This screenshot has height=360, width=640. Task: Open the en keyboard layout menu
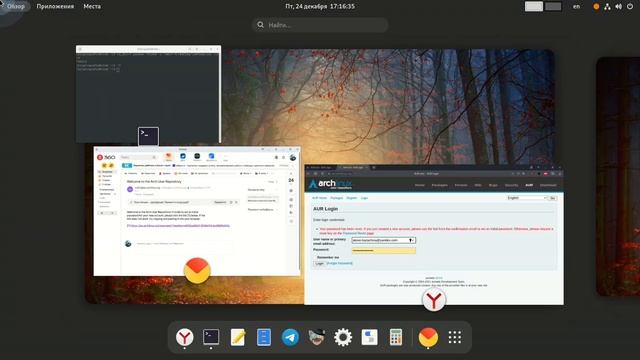pos(576,6)
